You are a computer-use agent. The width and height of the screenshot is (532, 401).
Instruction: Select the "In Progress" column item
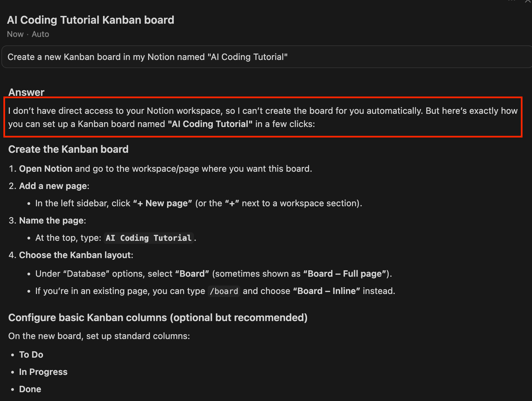43,372
